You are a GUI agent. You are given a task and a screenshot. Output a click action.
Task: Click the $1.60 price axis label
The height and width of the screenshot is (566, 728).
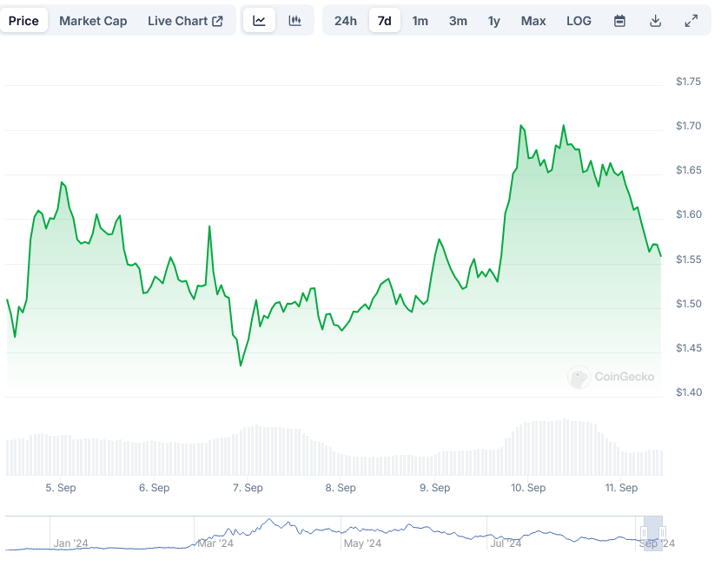[689, 214]
